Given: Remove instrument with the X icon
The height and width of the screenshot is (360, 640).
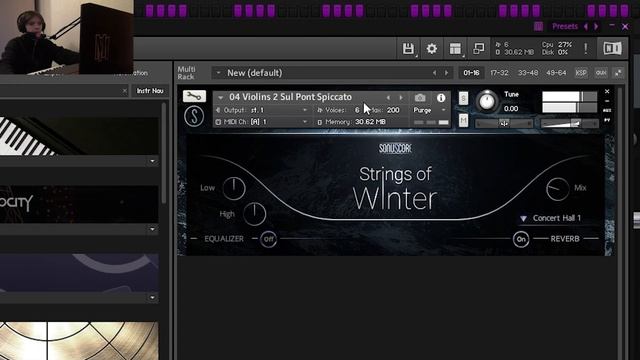Looking at the screenshot, I should [607, 91].
